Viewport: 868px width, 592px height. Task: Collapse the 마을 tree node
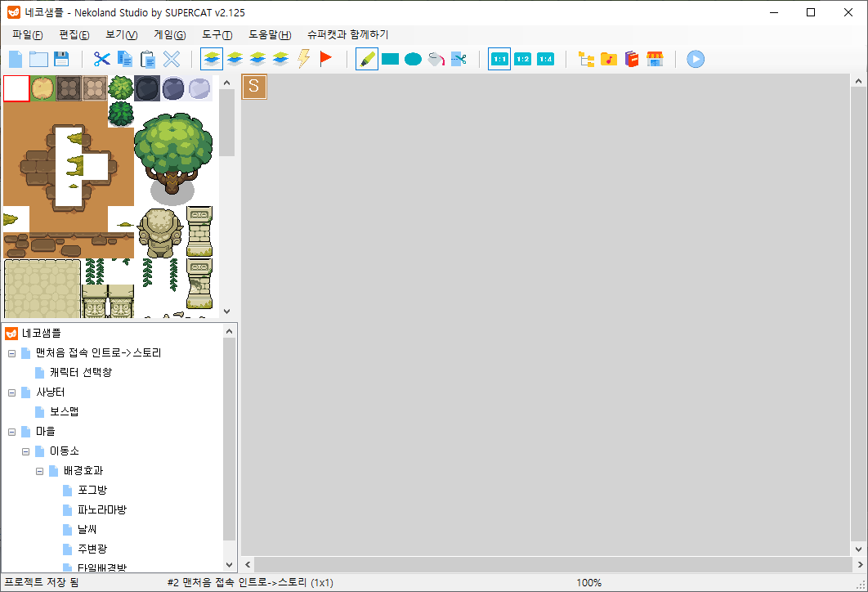coord(11,432)
